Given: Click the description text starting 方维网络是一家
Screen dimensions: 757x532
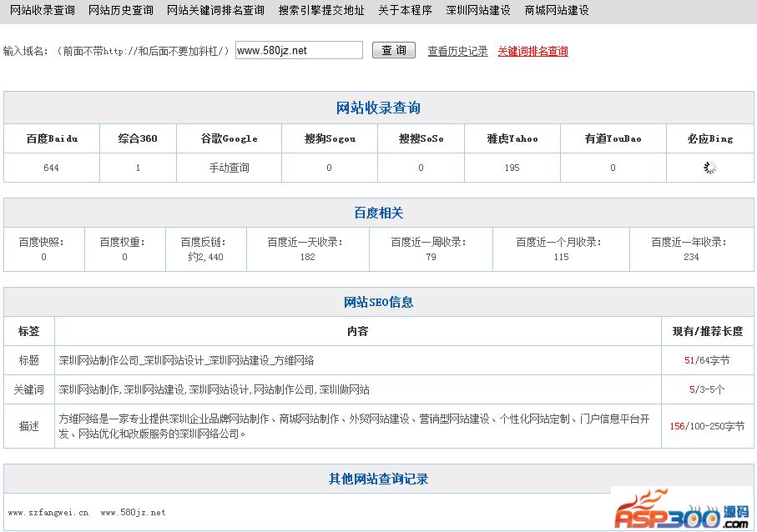Looking at the screenshot, I should tap(354, 426).
